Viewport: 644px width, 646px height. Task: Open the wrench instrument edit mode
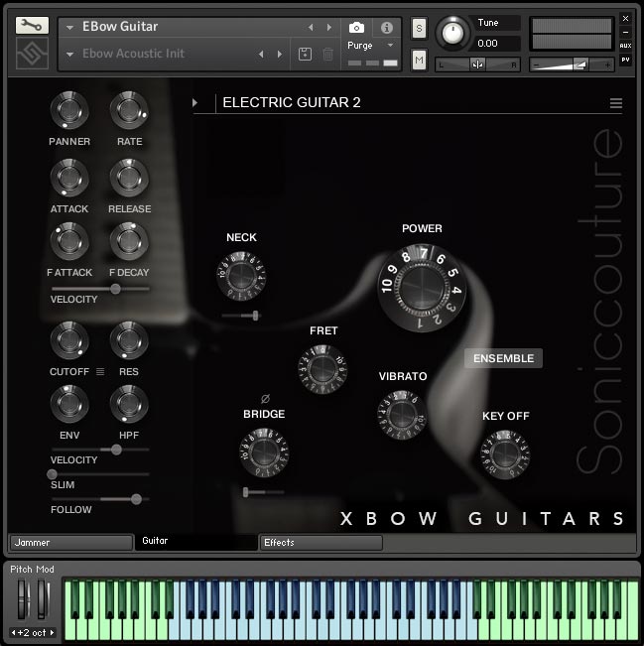pyautogui.click(x=32, y=26)
